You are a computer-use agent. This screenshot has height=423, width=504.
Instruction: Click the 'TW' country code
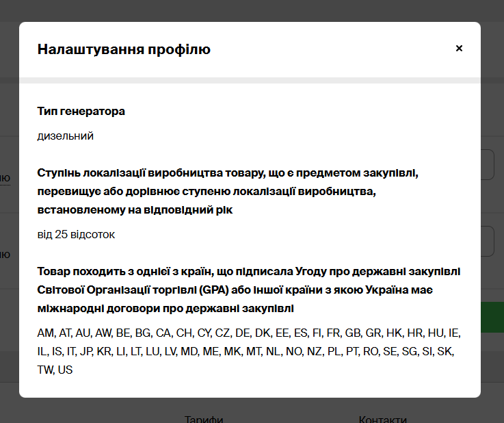tap(45, 370)
